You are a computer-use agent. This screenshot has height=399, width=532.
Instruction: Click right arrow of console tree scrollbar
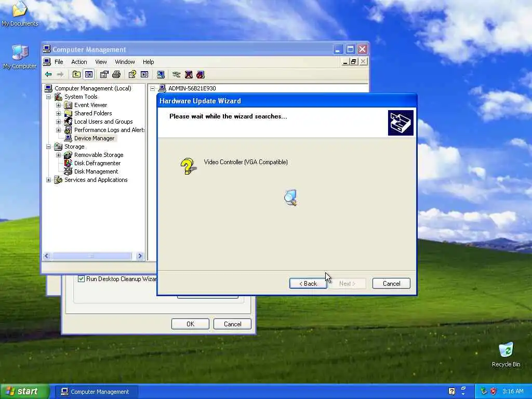point(139,256)
